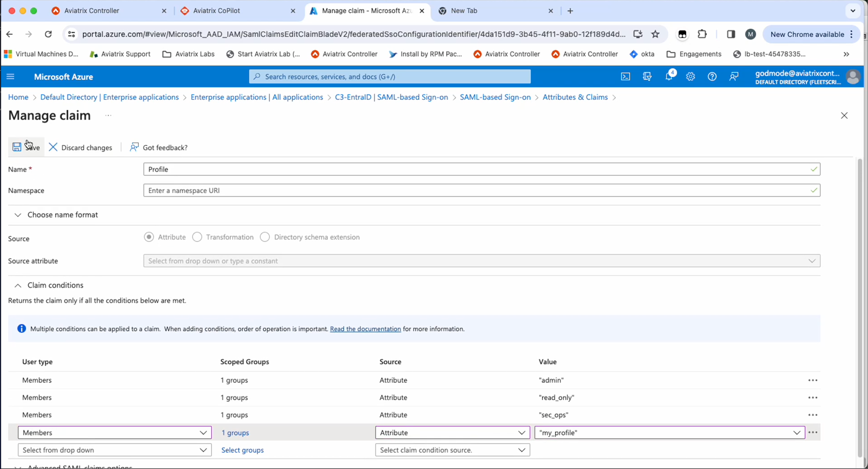This screenshot has height=469, width=868.
Task: Click the Read the documentation link
Action: (x=365, y=329)
